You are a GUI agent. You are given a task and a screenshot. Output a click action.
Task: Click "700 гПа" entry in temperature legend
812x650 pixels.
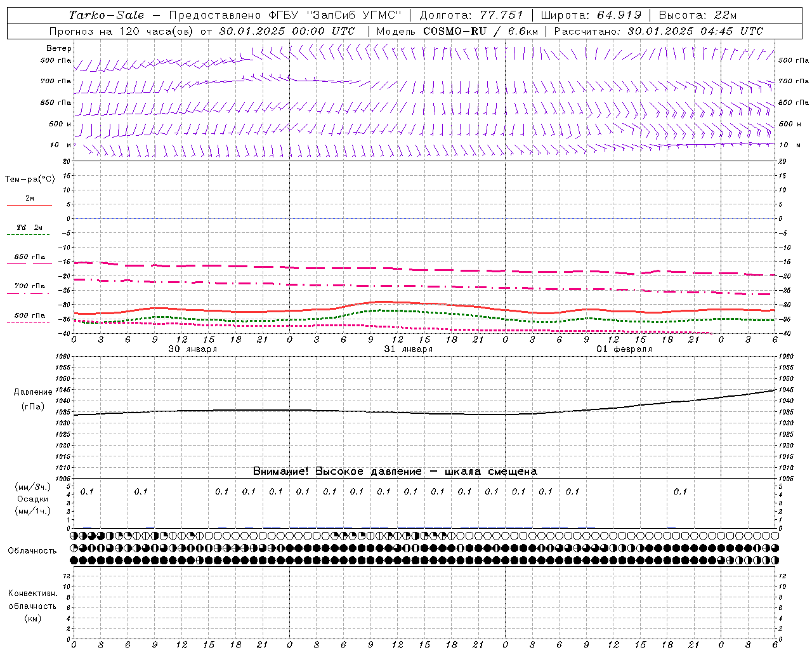coord(30,286)
